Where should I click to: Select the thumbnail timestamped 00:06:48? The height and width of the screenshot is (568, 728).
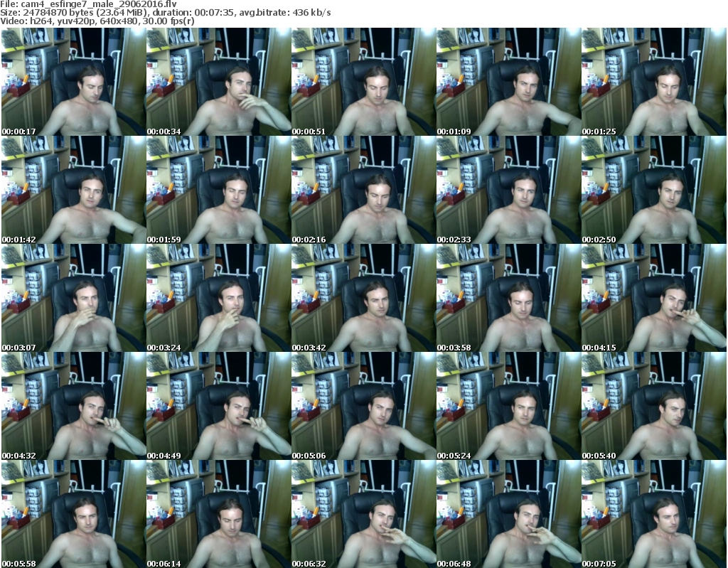pos(509,514)
